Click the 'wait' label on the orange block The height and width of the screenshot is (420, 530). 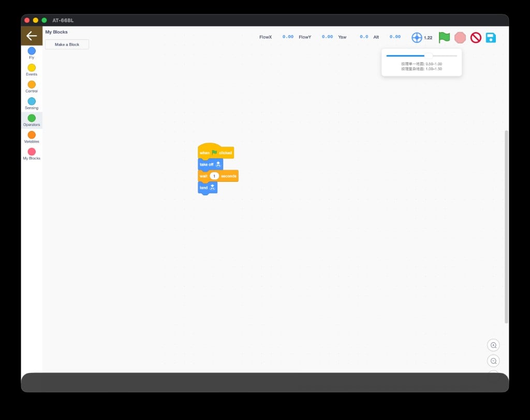203,176
